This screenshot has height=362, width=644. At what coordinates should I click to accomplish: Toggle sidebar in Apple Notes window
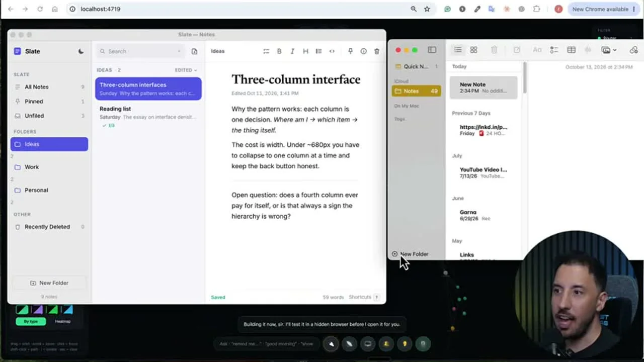coord(432,50)
